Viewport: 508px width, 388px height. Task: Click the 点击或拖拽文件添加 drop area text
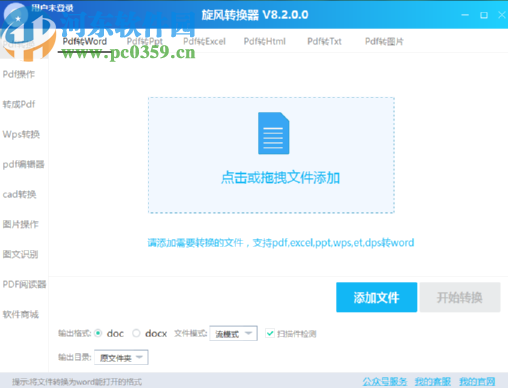click(x=280, y=177)
